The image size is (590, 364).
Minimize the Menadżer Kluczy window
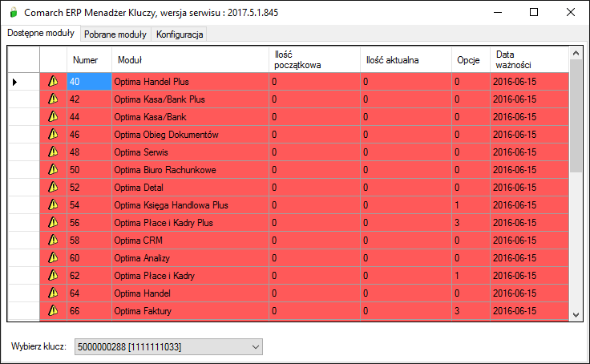click(x=498, y=12)
